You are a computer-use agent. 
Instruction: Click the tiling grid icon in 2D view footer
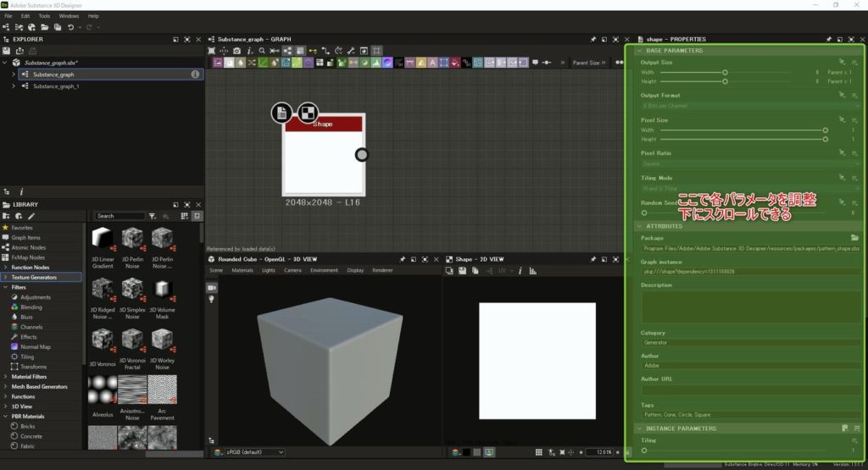coord(538,452)
